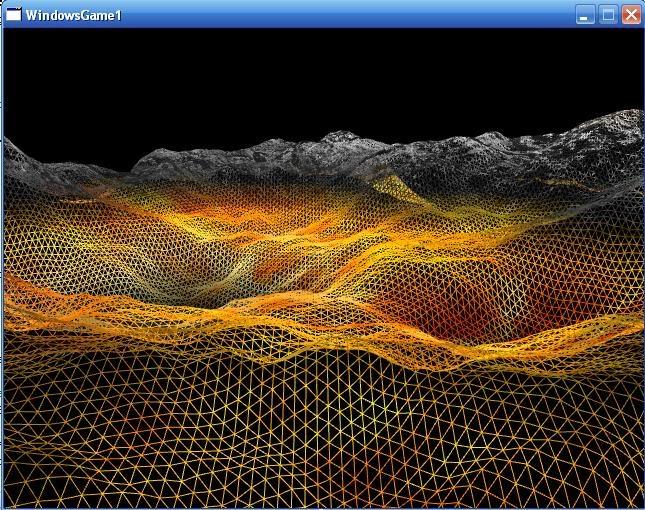Close the WindowsGame1 window

pos(631,15)
